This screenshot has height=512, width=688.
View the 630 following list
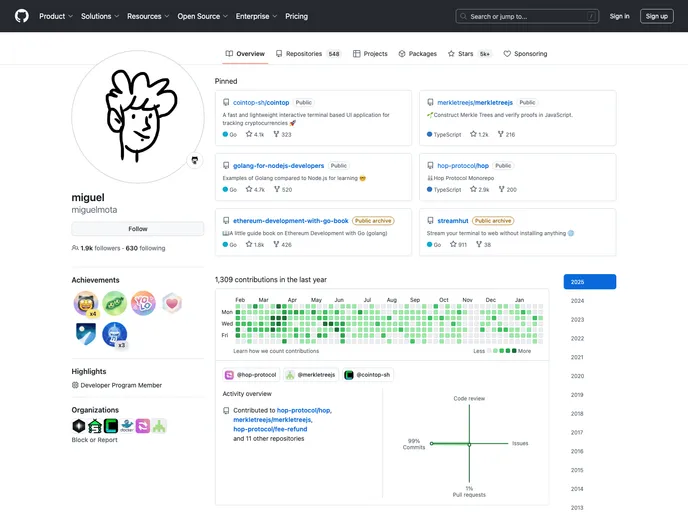pos(146,248)
